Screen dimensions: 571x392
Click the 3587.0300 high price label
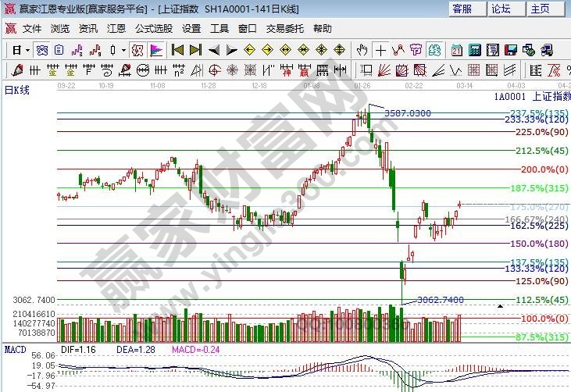pos(407,113)
